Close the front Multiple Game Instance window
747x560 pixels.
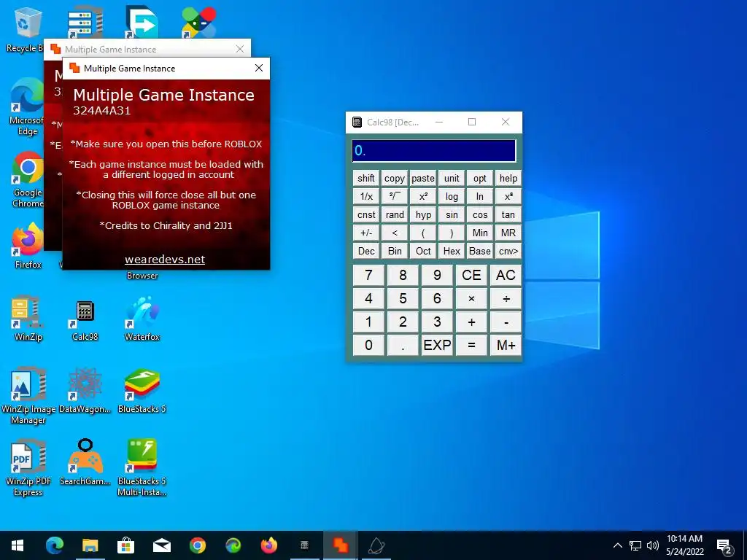tap(259, 68)
